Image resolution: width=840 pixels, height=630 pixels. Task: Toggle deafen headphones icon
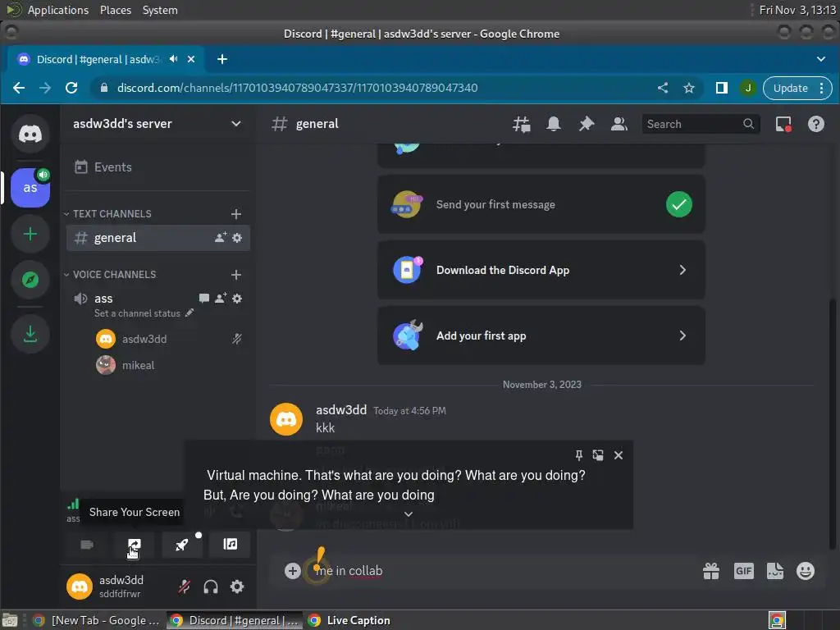pos(211,587)
